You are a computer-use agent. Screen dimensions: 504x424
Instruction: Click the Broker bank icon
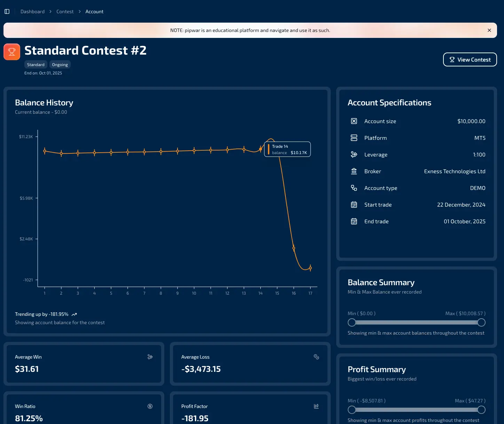354,171
